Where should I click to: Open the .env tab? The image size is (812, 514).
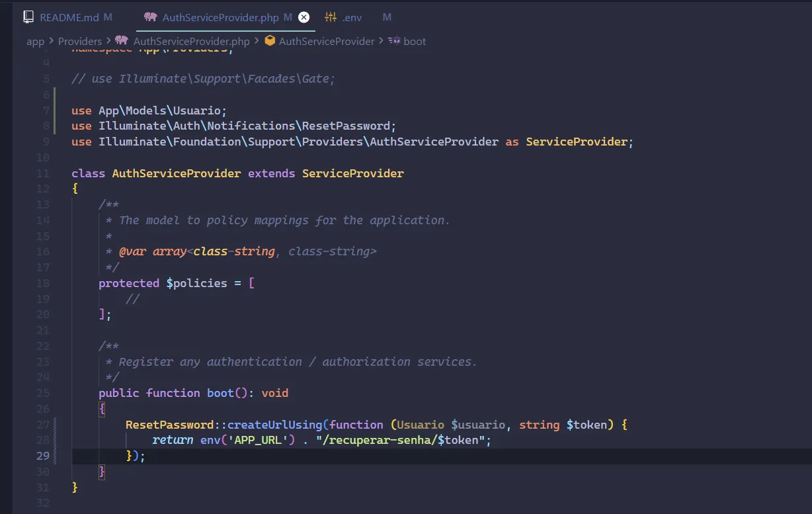pos(351,17)
